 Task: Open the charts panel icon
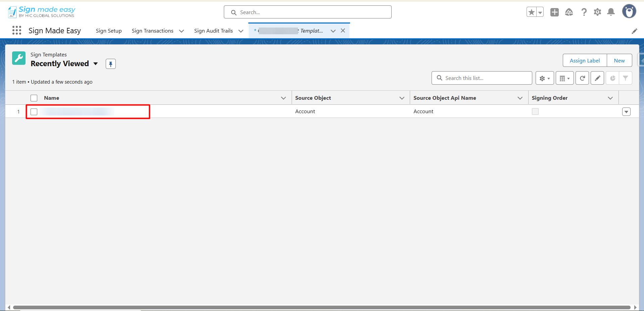(x=612, y=78)
